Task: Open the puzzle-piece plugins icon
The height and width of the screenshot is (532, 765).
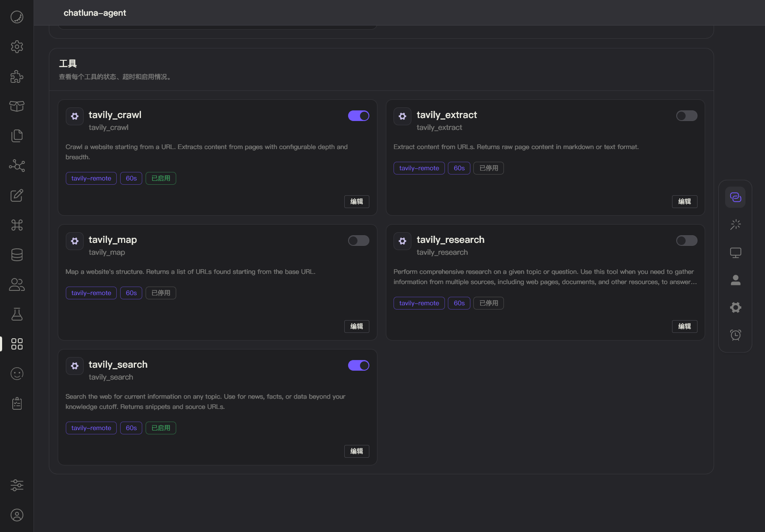Action: point(17,76)
